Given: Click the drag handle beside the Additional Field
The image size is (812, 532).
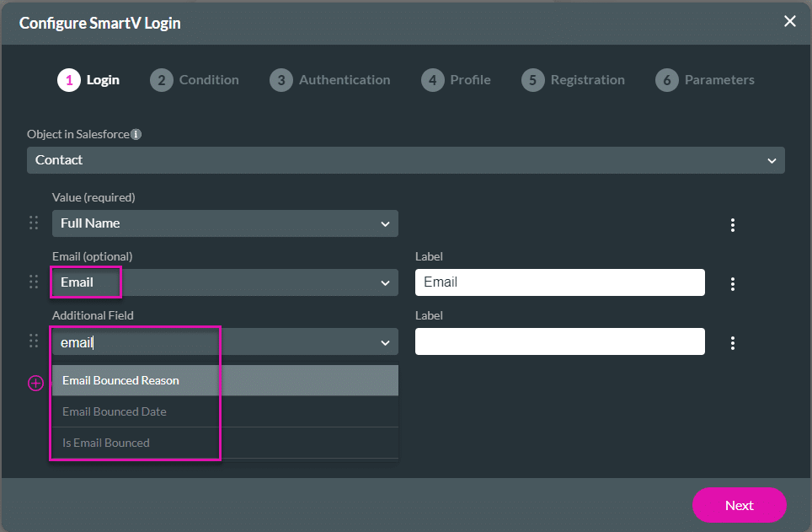Looking at the screenshot, I should 35,341.
